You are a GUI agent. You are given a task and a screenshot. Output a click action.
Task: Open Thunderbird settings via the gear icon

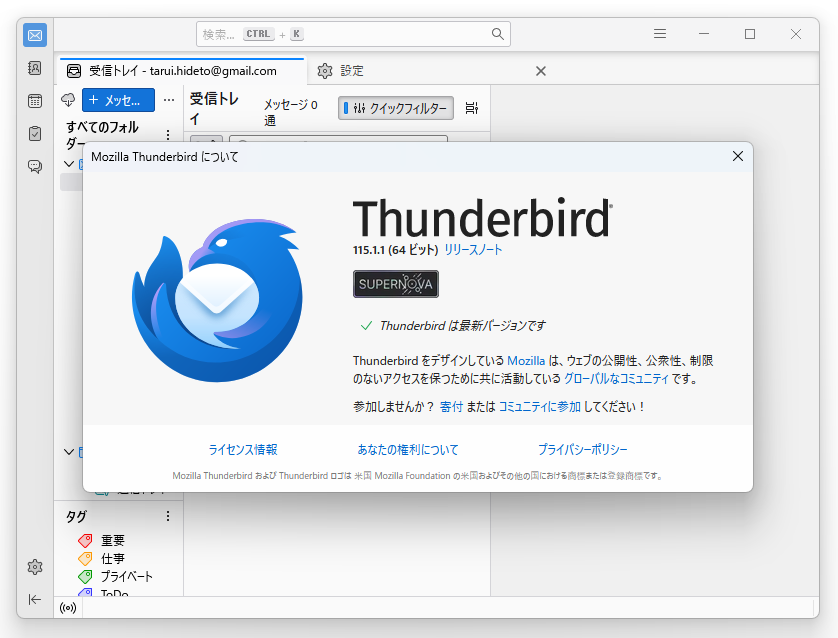[x=35, y=567]
